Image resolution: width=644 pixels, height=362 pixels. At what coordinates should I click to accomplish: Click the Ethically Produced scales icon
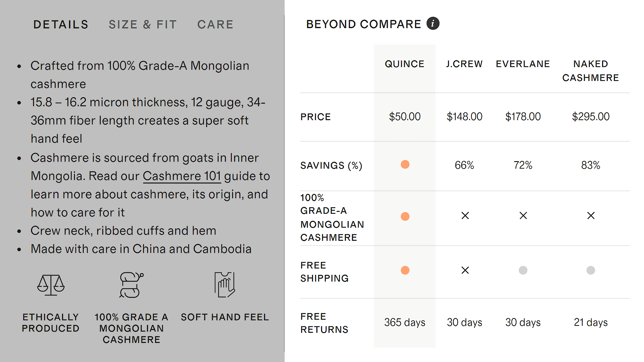51,285
